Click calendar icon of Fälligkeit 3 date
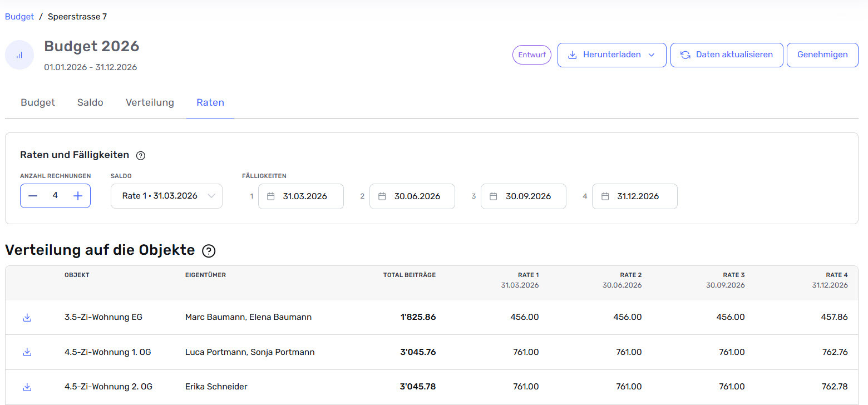868x405 pixels. coord(494,196)
